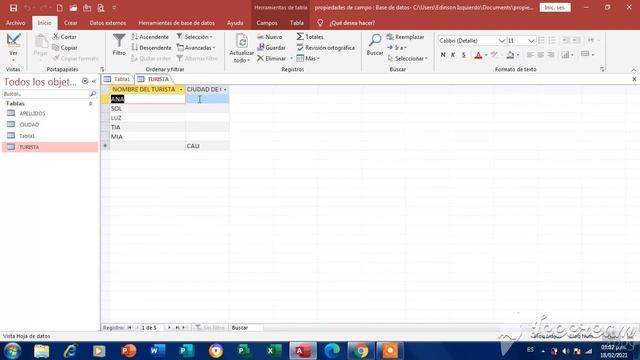640x360 pixels.
Task: Open Herramientas de base de datos tab
Action: [176, 23]
